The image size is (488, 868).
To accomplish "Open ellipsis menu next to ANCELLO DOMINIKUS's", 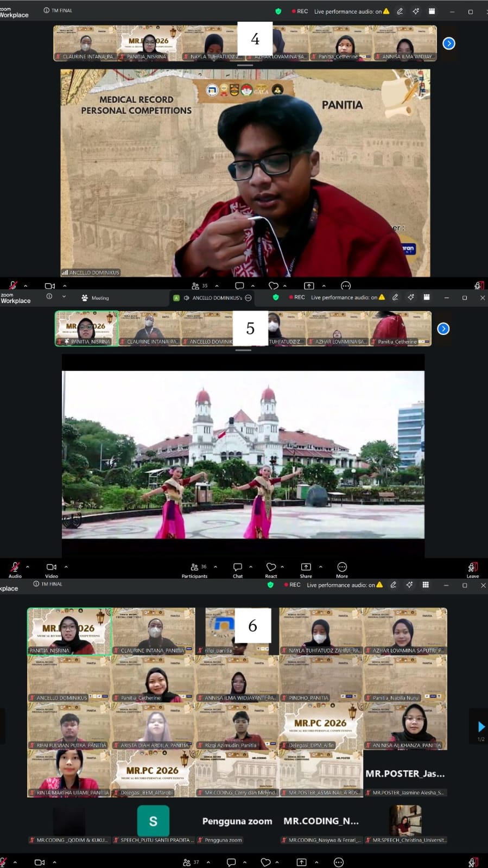I will 249,298.
